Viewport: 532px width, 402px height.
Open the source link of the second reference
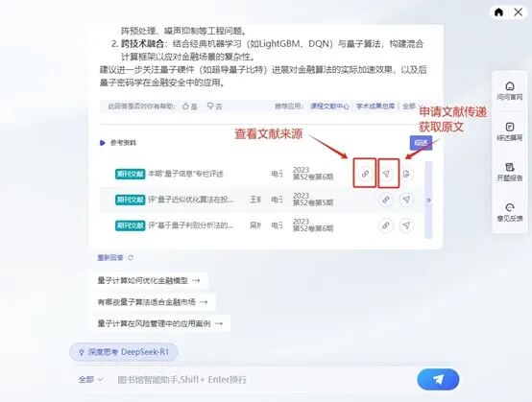(x=385, y=200)
